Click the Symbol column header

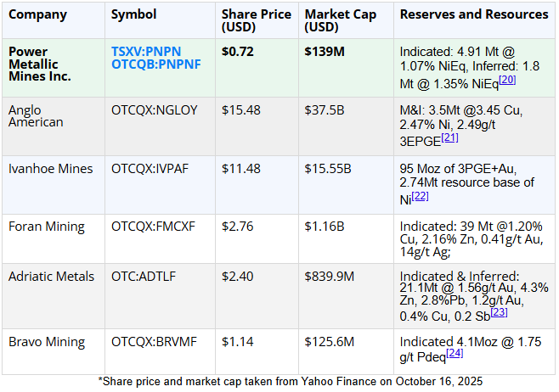click(x=133, y=14)
